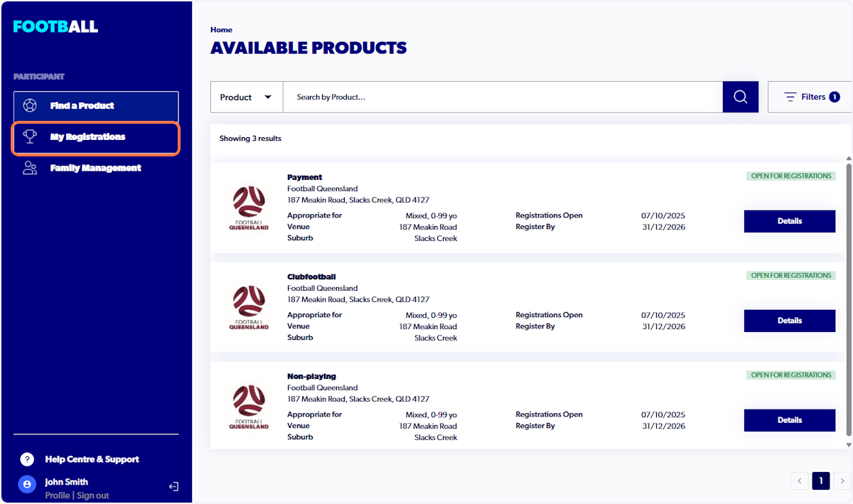Open Help Centre & Support
The image size is (853, 504).
[92, 459]
